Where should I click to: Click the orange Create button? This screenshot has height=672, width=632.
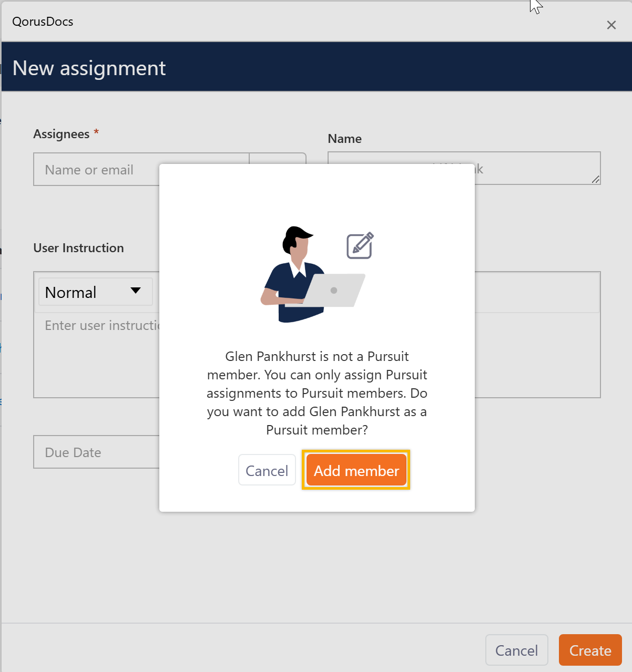(590, 650)
